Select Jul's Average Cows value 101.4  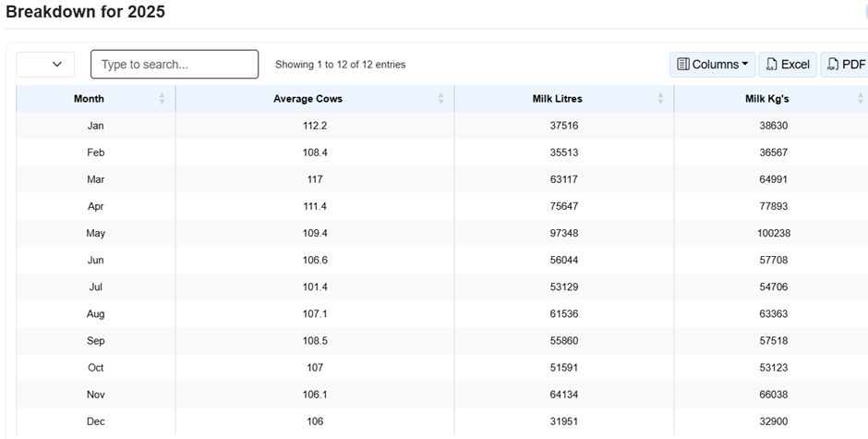[x=314, y=287]
